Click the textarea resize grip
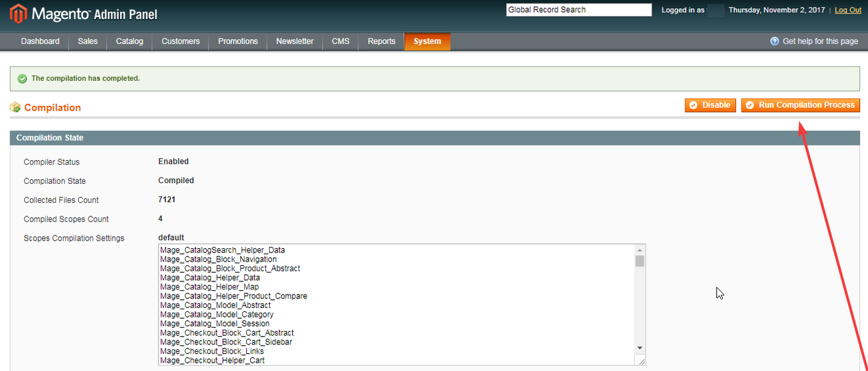Screen dimensions: 868x371 (640, 360)
